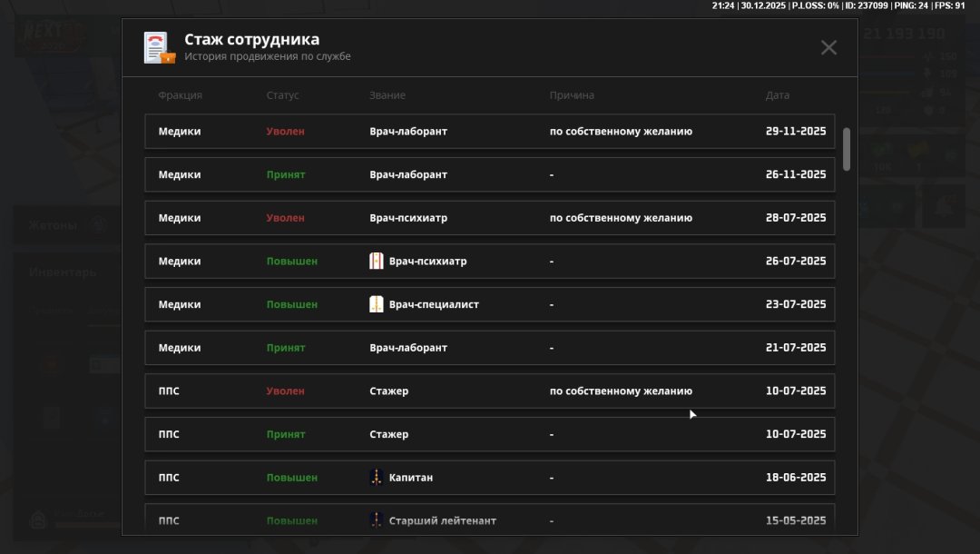Open the Жетоны tab behind the dialog
The image size is (980, 554).
53,226
